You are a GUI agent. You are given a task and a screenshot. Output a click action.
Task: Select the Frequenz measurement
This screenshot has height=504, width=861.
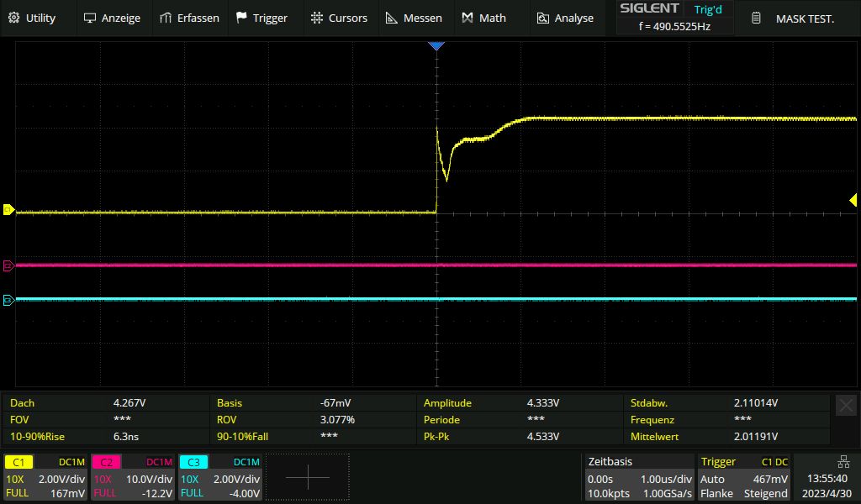pyautogui.click(x=726, y=419)
